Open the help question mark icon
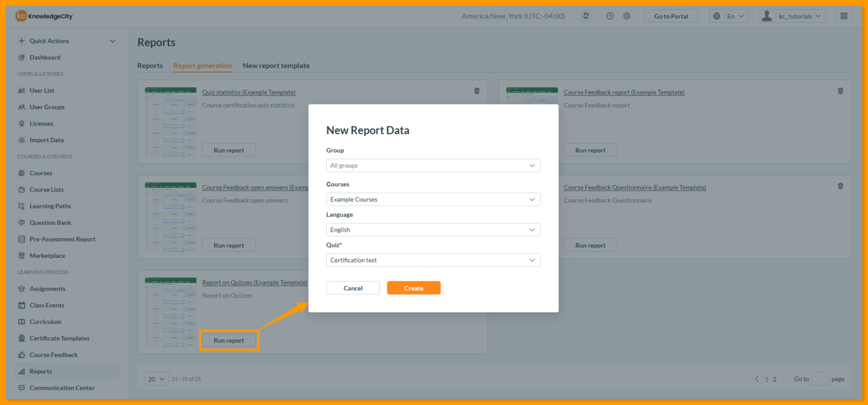 tap(610, 16)
